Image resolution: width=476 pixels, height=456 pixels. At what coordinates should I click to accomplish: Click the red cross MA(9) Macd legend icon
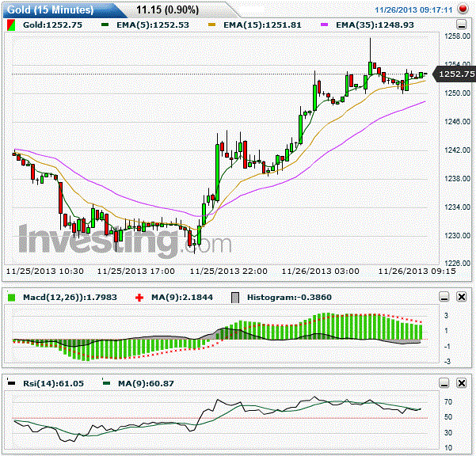(x=139, y=298)
